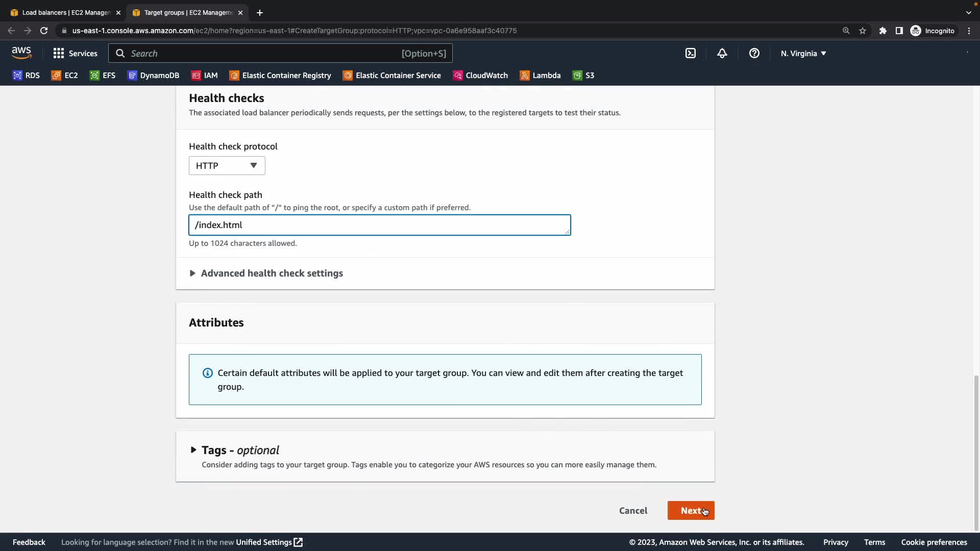
Task: Click the Cancel button
Action: [x=633, y=511]
